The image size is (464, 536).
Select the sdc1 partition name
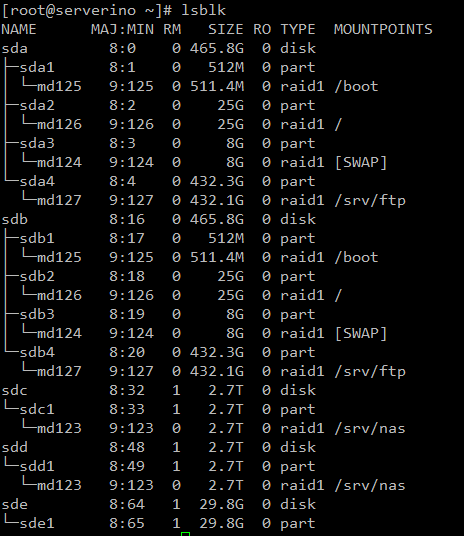37,410
